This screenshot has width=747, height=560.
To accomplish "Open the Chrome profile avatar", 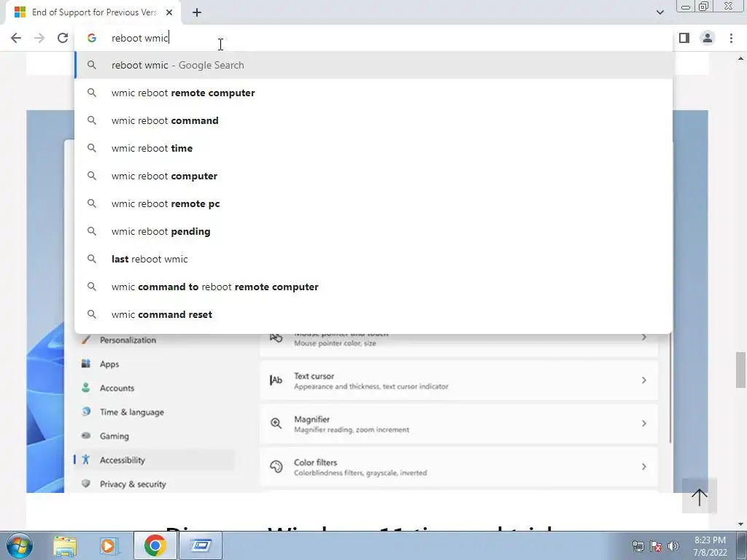I will click(x=708, y=38).
